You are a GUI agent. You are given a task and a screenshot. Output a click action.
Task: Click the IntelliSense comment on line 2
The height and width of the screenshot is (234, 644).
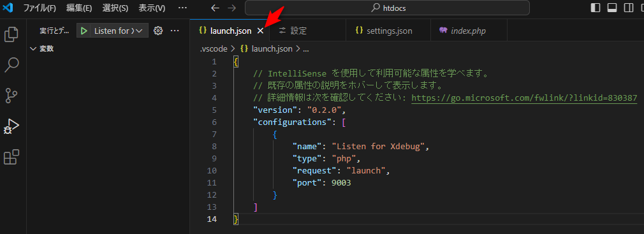[x=370, y=73]
